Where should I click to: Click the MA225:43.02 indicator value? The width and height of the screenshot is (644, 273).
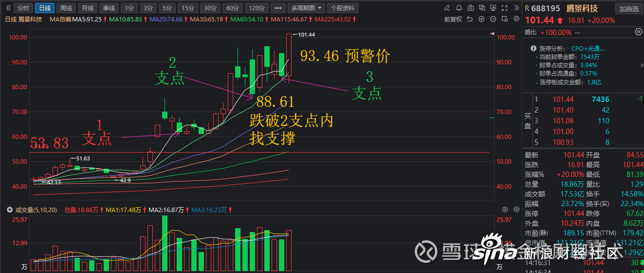click(333, 19)
